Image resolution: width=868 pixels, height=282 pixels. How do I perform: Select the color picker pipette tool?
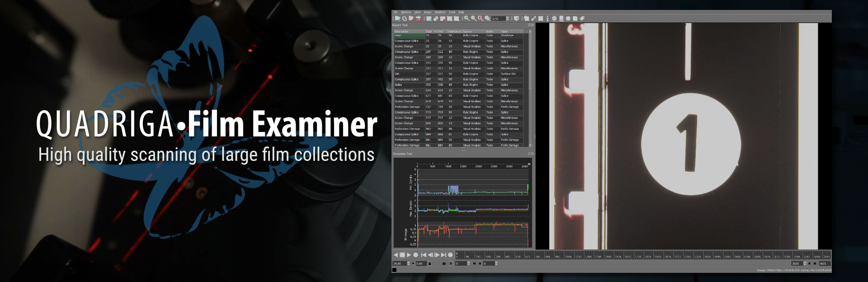[x=533, y=19]
